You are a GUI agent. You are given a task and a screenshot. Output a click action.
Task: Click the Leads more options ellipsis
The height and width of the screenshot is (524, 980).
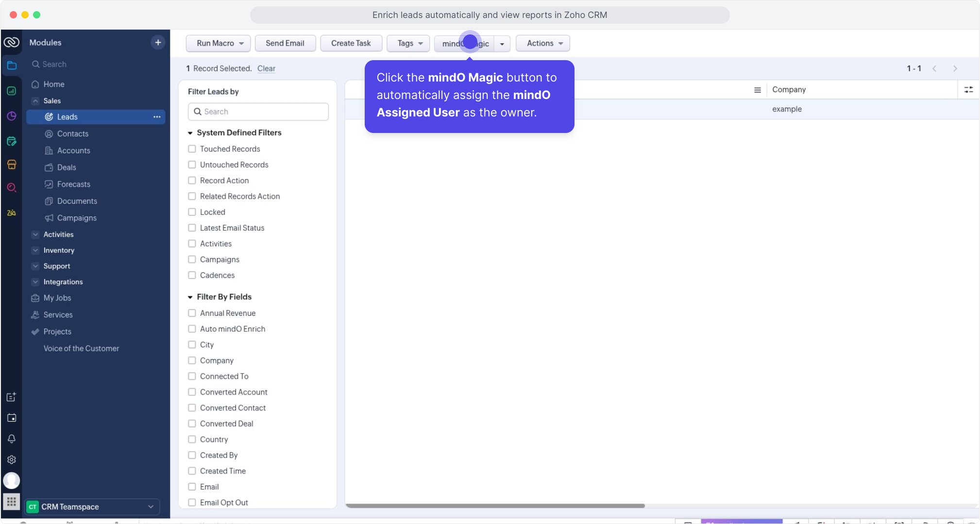(x=157, y=117)
